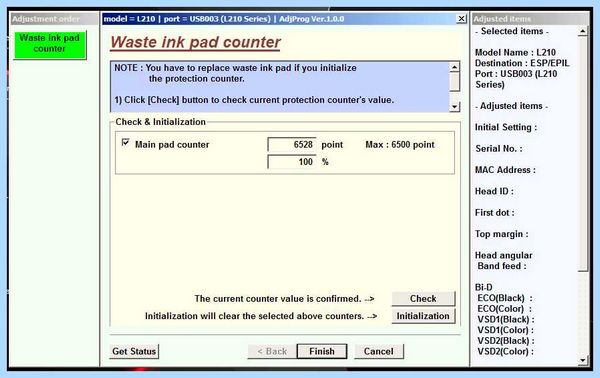
Task: Click the 'VSD1(Color) :' entry
Action: (505, 330)
